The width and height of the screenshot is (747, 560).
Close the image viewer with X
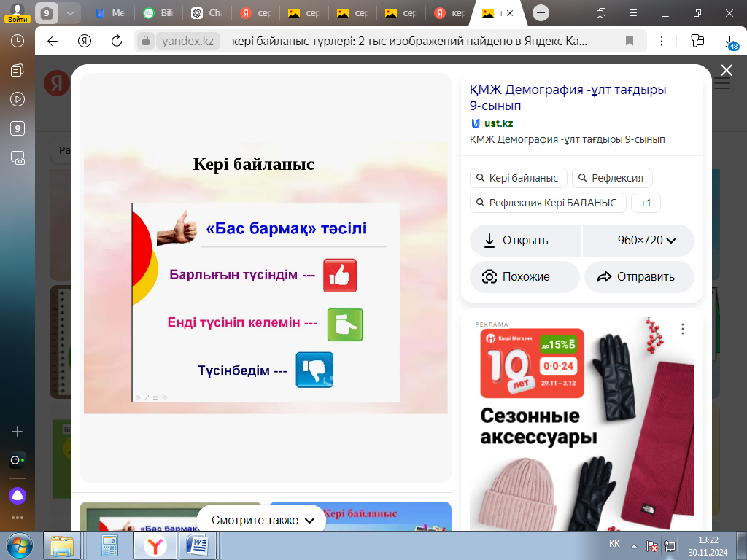click(x=727, y=71)
